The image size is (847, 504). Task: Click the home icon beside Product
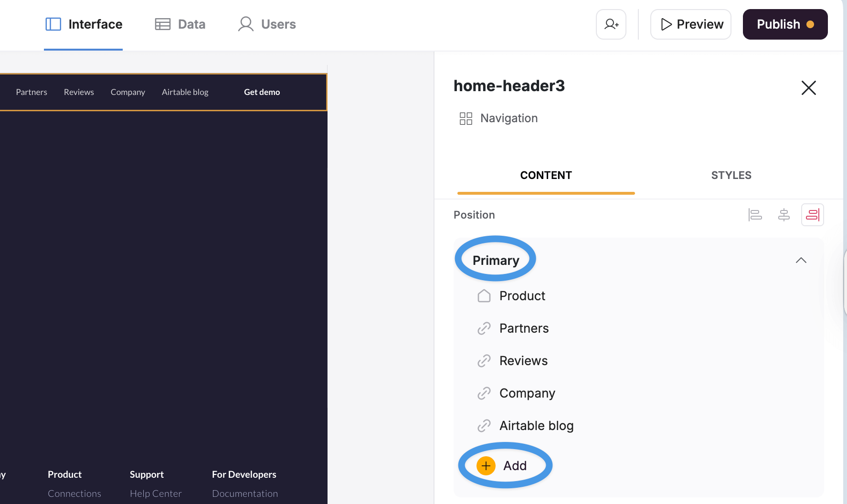pyautogui.click(x=484, y=296)
